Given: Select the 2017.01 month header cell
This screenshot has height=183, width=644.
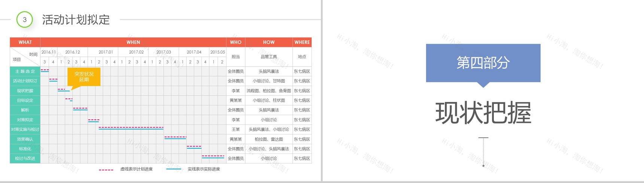Looking at the screenshot, I should (x=106, y=52).
